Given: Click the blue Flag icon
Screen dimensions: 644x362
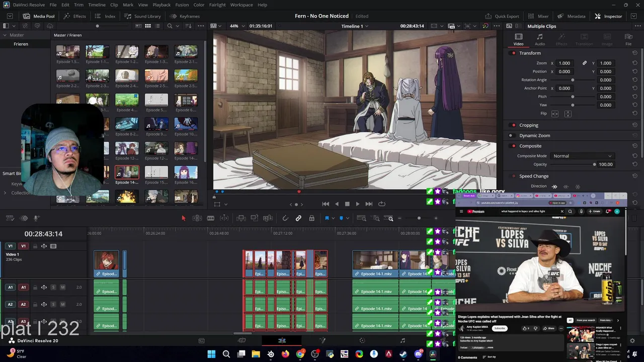Looking at the screenshot, I should [x=327, y=218].
